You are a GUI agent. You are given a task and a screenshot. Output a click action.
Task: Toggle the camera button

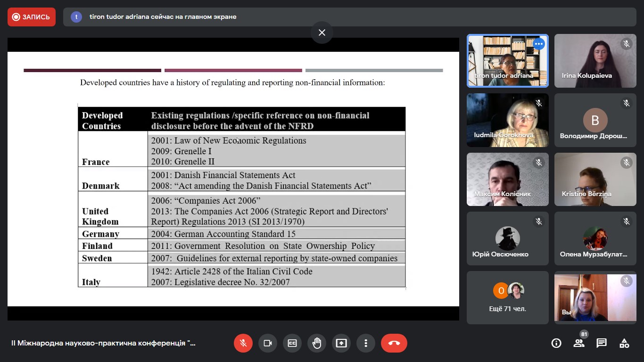268,343
